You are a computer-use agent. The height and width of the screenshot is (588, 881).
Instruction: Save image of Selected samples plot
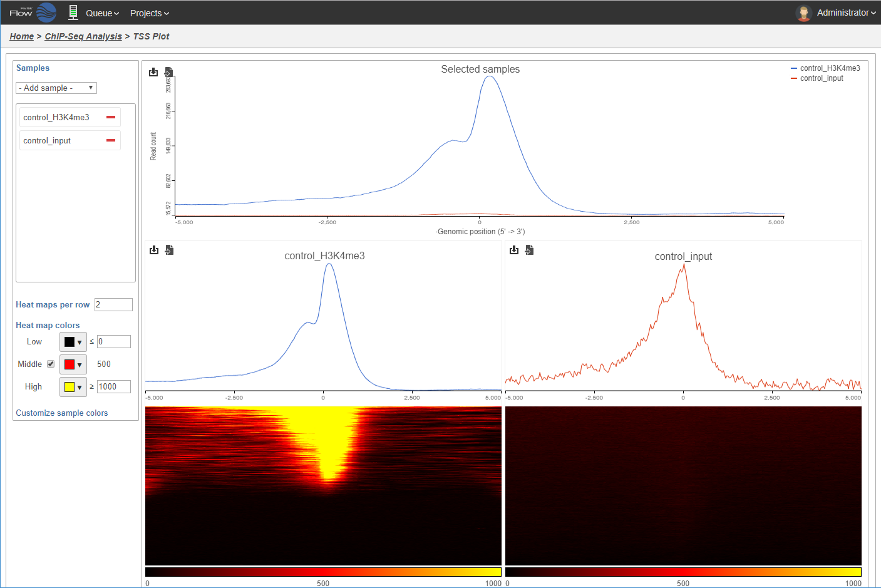pos(153,72)
